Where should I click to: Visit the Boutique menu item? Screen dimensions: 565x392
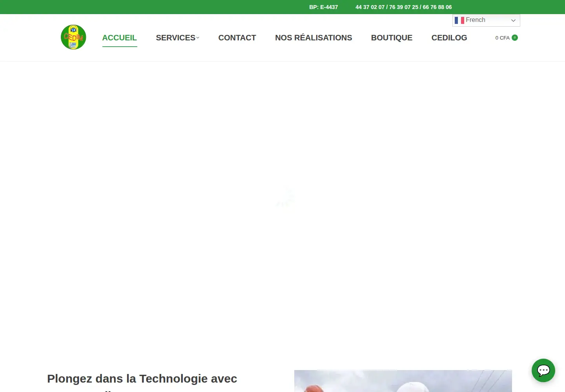392,38
